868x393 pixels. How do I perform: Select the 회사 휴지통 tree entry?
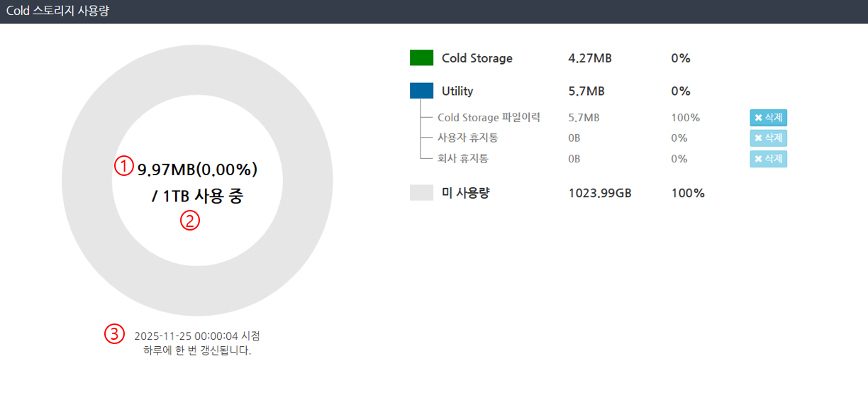click(x=463, y=159)
